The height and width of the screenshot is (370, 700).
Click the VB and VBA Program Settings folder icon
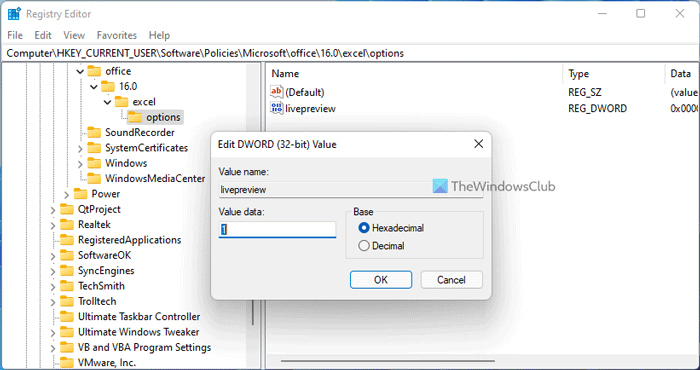coord(67,347)
